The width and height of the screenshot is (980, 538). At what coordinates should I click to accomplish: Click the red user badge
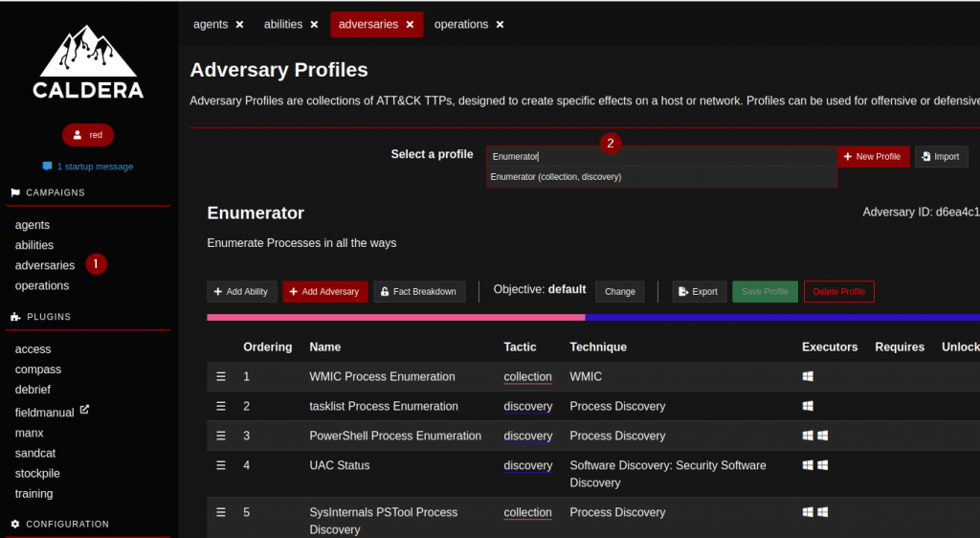(87, 135)
